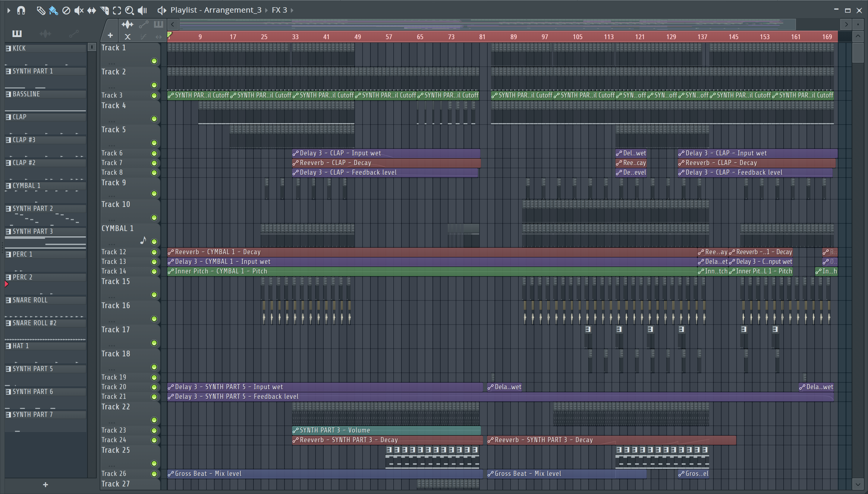868x494 pixels.
Task: Mute Track 1 using its green light
Action: (x=154, y=61)
